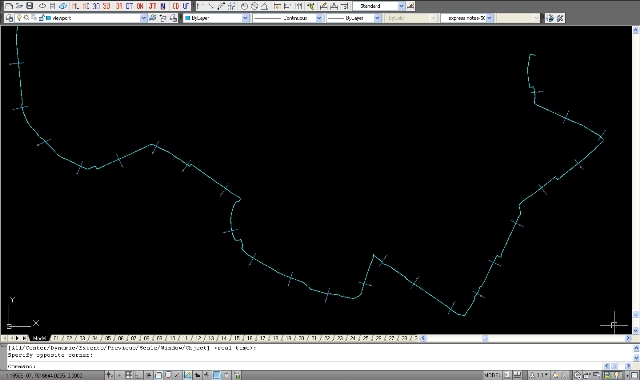Toggle ortho mode in status bar
Screen dimensions: 640x380
point(139,375)
